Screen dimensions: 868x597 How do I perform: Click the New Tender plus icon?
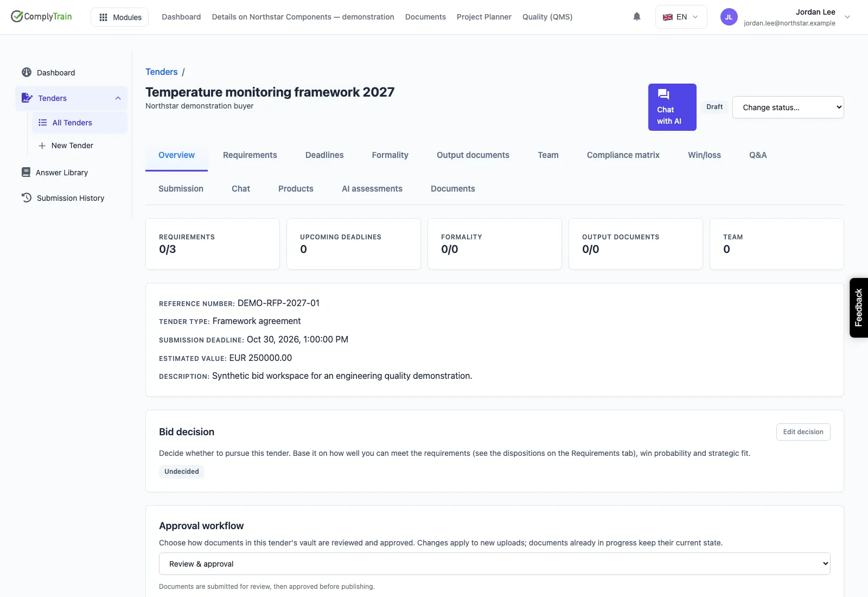[42, 145]
